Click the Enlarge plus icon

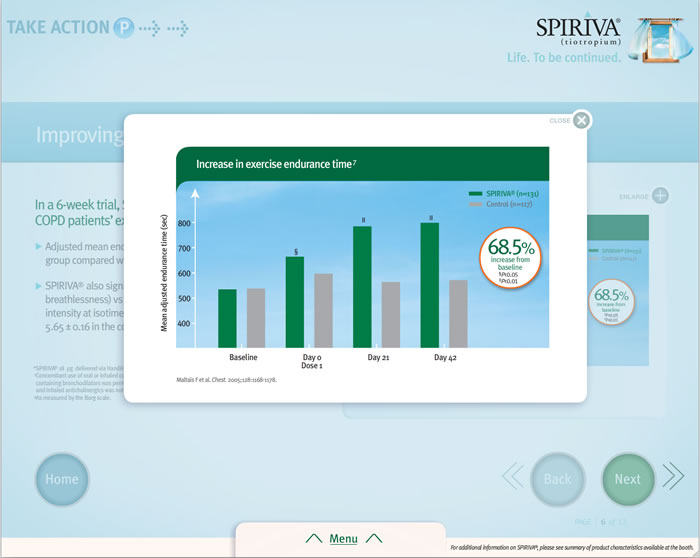660,196
